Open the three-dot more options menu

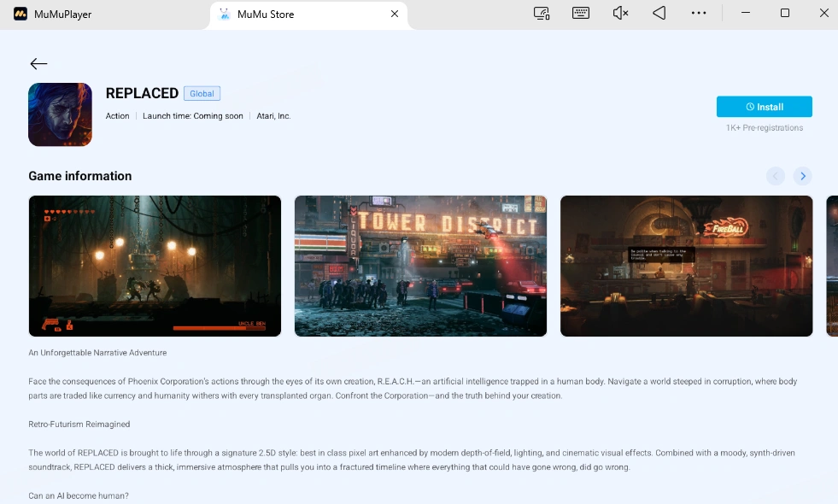[699, 14]
